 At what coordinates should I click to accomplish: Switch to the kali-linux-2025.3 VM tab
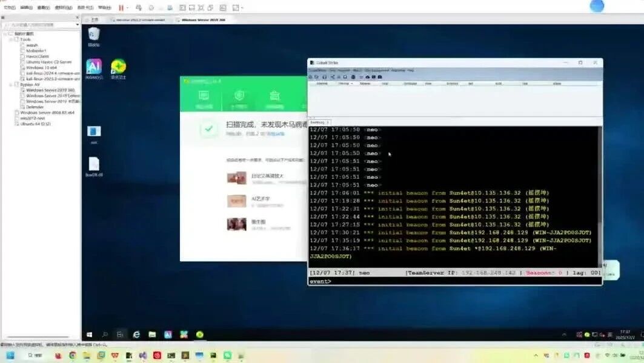click(x=140, y=20)
